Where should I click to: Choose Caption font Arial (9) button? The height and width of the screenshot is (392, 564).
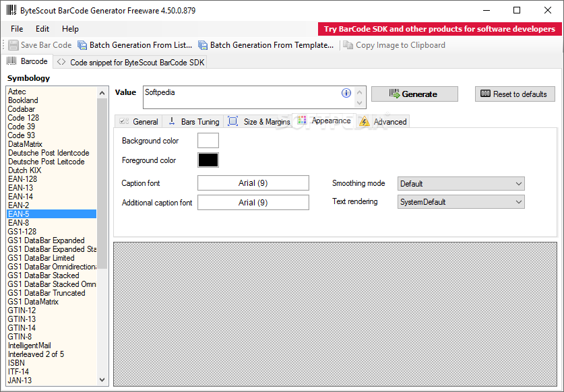click(253, 183)
